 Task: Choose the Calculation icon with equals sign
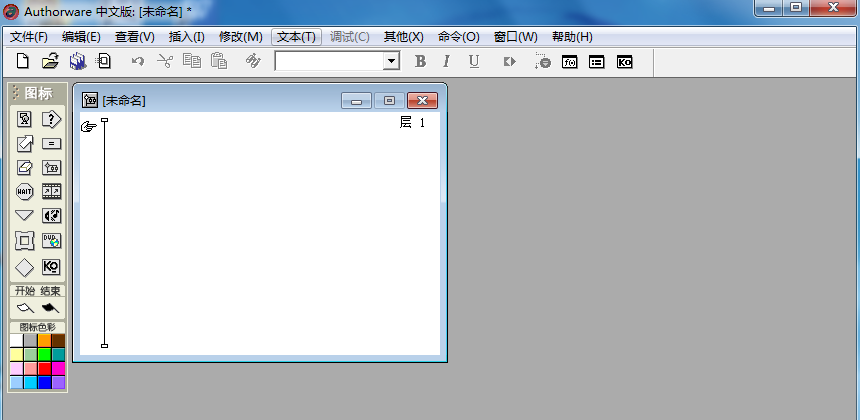click(51, 143)
